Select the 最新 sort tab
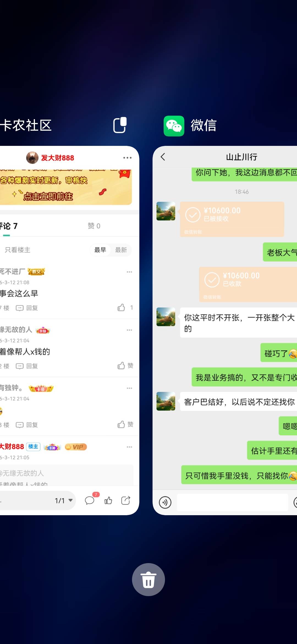 pyautogui.click(x=121, y=250)
